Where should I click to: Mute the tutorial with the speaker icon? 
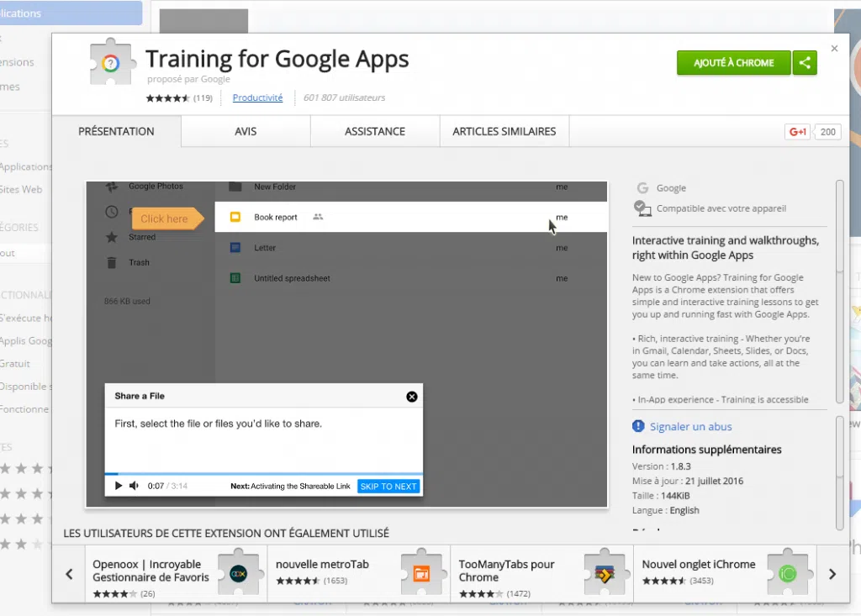coord(134,486)
